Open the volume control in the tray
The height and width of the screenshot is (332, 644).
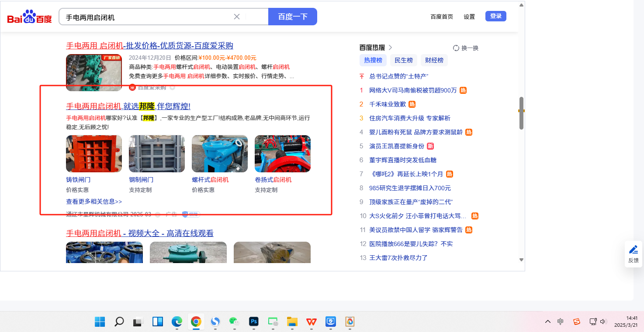tap(603, 322)
